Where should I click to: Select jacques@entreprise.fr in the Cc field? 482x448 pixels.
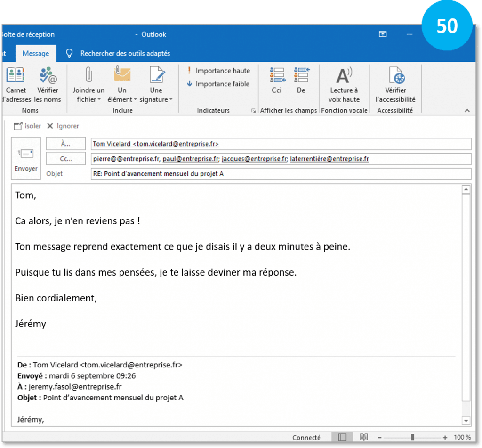[254, 159]
